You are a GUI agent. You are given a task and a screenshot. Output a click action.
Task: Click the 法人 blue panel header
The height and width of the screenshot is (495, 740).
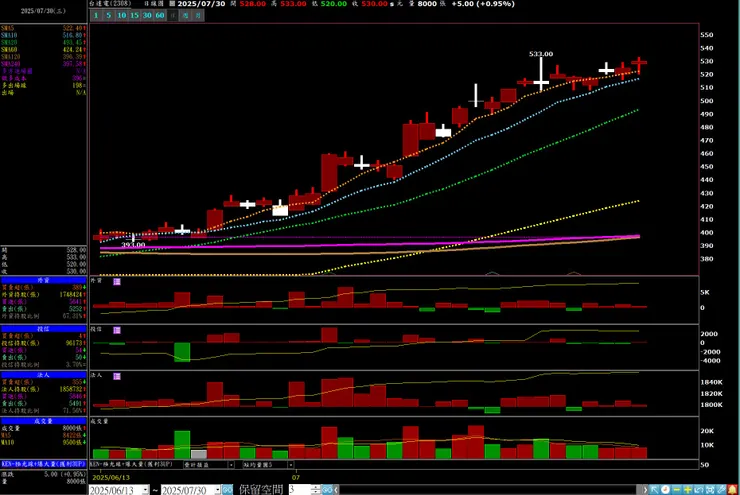click(43, 375)
